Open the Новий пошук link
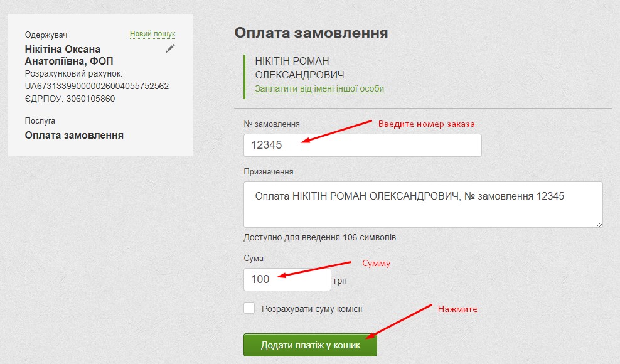The height and width of the screenshot is (364, 620). pyautogui.click(x=152, y=34)
